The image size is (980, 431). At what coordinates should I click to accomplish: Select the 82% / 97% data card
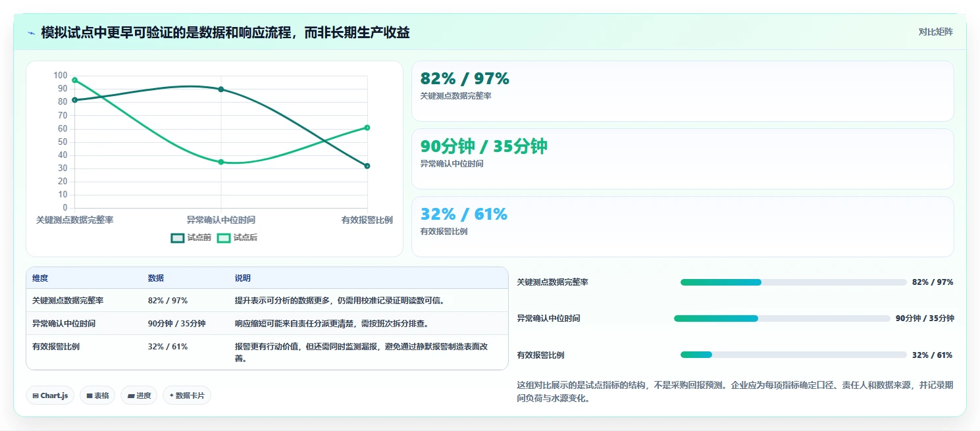coord(683,91)
